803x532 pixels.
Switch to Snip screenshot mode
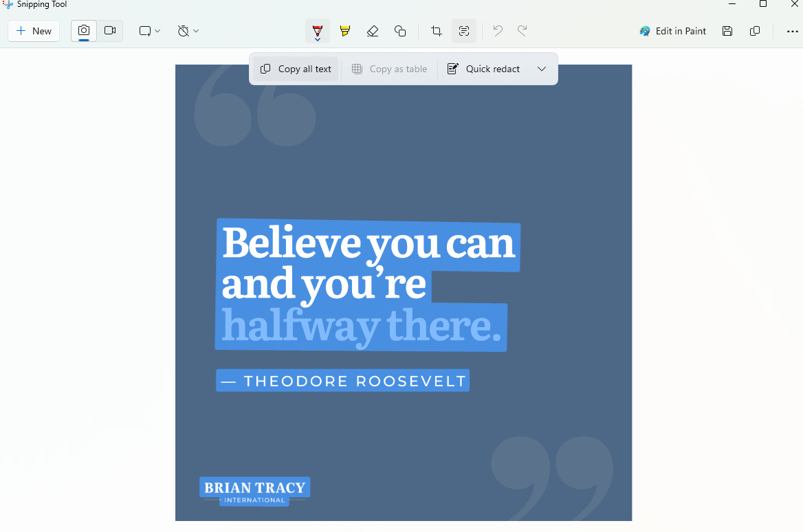point(84,31)
